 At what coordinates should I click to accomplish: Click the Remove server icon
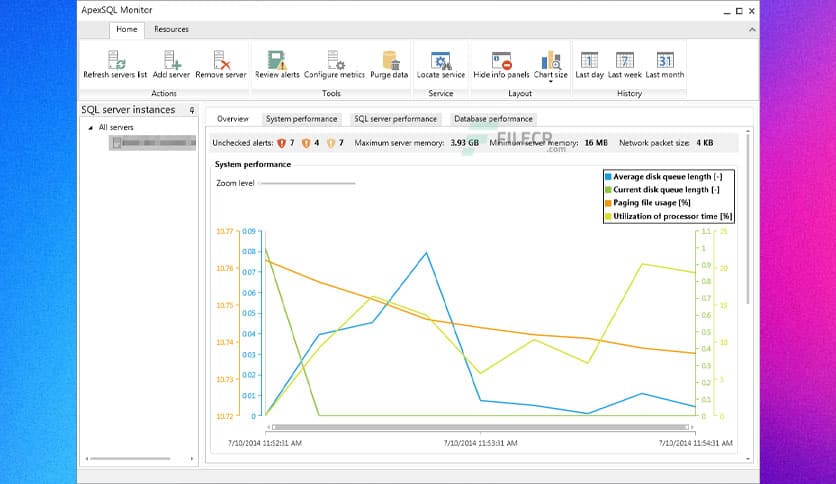221,64
